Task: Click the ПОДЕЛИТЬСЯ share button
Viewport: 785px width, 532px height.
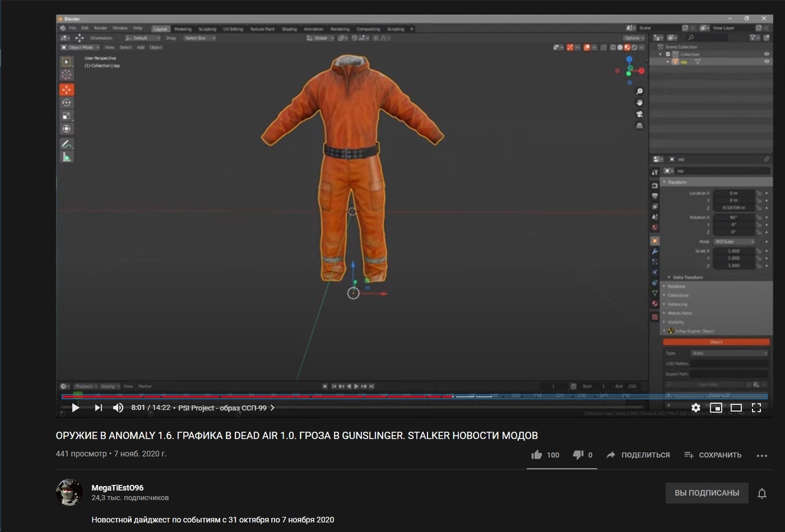Action: tap(637, 455)
